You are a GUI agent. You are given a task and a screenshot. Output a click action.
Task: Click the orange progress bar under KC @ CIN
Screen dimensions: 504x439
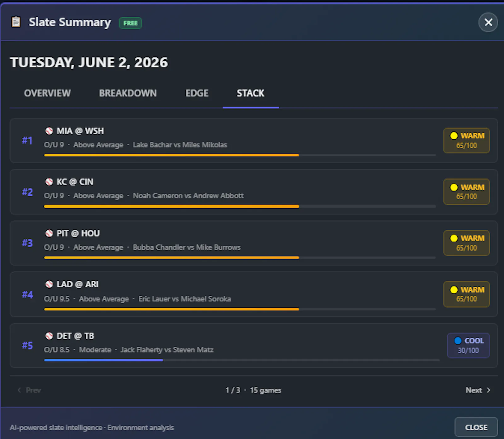click(x=172, y=206)
